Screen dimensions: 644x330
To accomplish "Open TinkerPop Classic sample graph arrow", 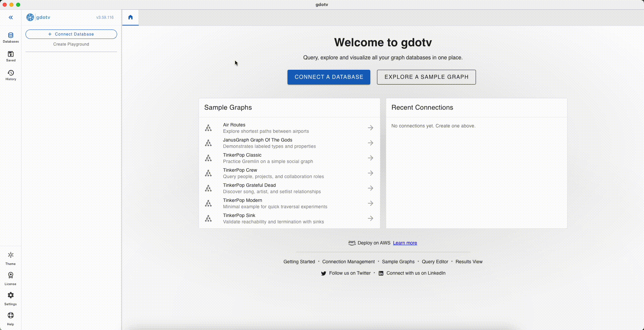I will (x=370, y=158).
